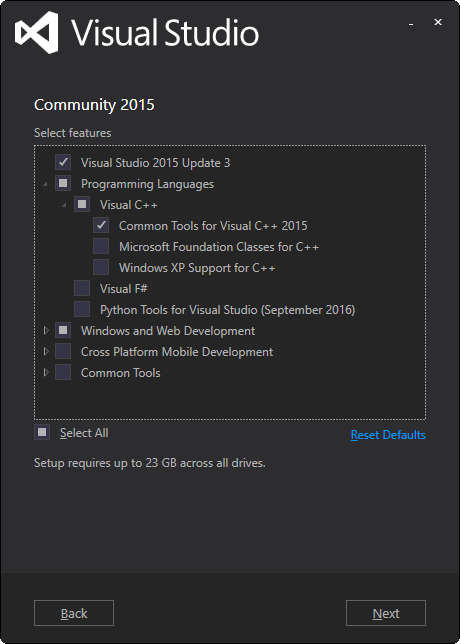Check Python Tools for Visual Studio
Screen dimensions: 460x644
point(82,309)
